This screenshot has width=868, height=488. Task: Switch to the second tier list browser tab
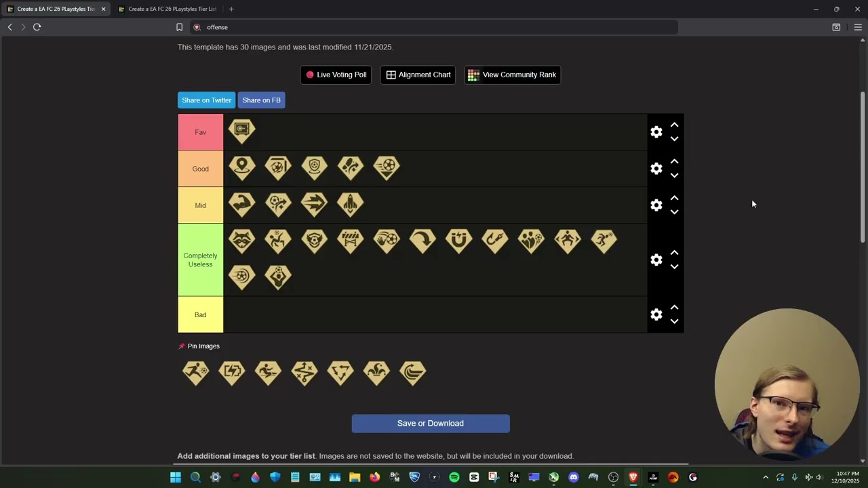167,9
